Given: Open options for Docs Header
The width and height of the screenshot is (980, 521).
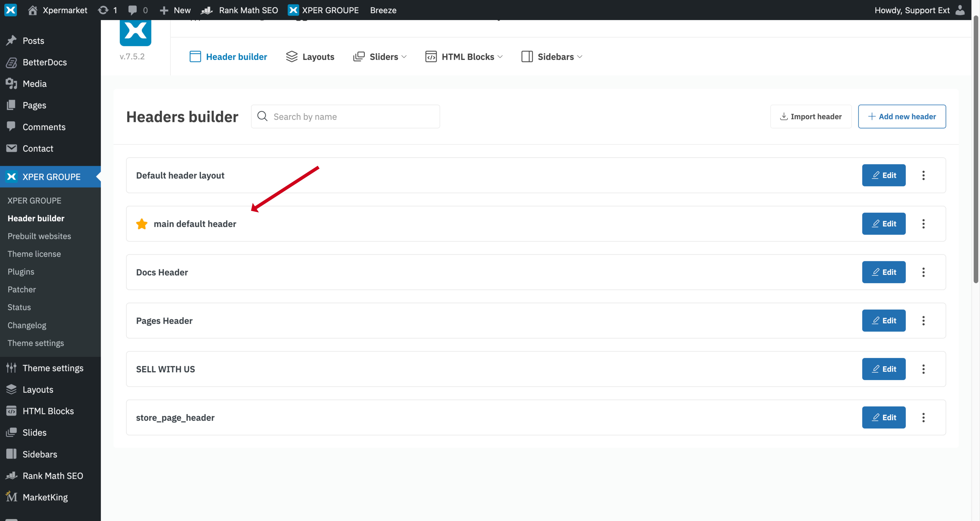Looking at the screenshot, I should click(923, 272).
